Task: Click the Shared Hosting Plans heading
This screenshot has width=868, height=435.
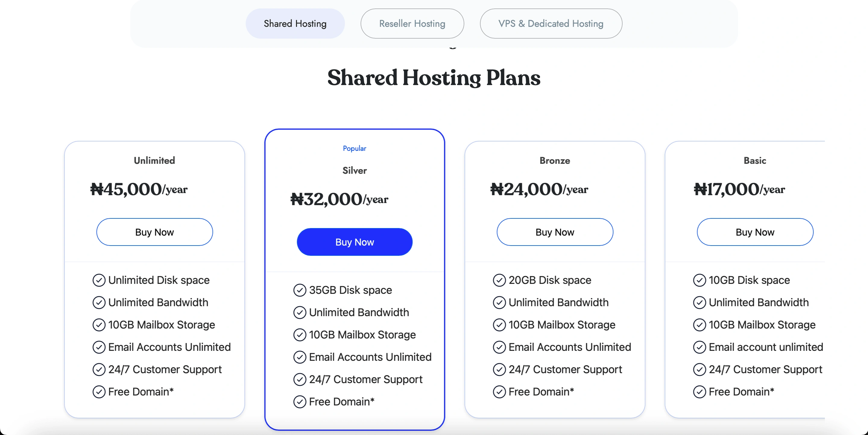Action: tap(434, 78)
